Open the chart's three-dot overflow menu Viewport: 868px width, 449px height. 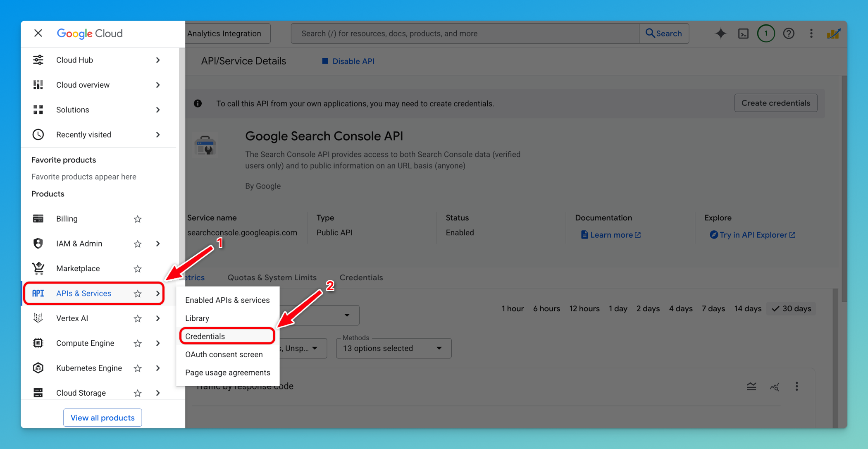[x=797, y=387]
